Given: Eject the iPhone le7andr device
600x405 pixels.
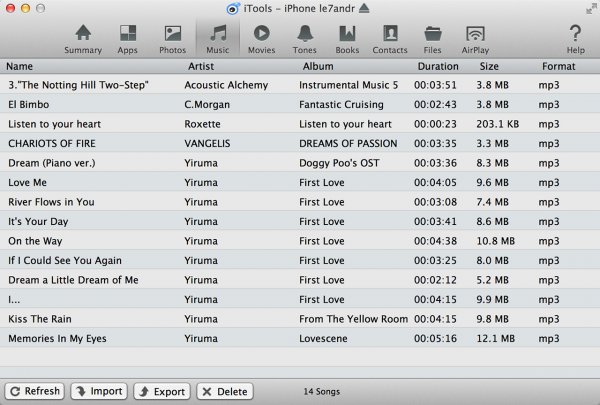Looking at the screenshot, I should click(x=364, y=8).
